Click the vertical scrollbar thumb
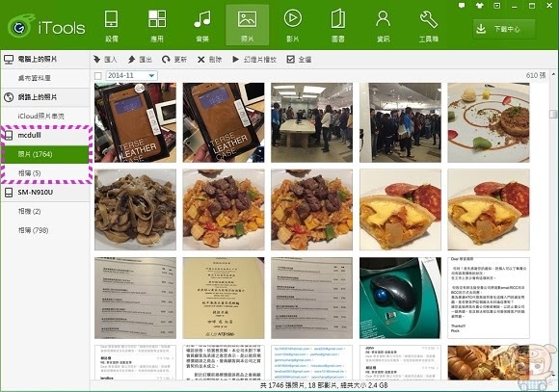The width and height of the screenshot is (559, 392). click(x=553, y=114)
